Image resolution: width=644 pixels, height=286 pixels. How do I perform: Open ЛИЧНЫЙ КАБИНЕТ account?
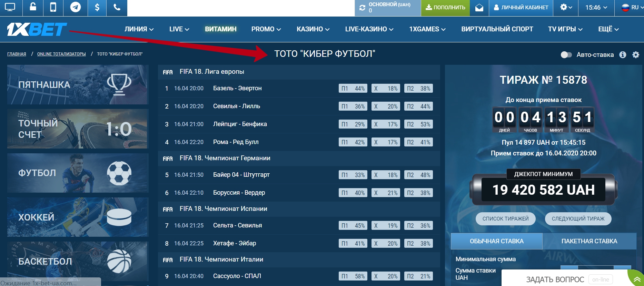pyautogui.click(x=521, y=8)
